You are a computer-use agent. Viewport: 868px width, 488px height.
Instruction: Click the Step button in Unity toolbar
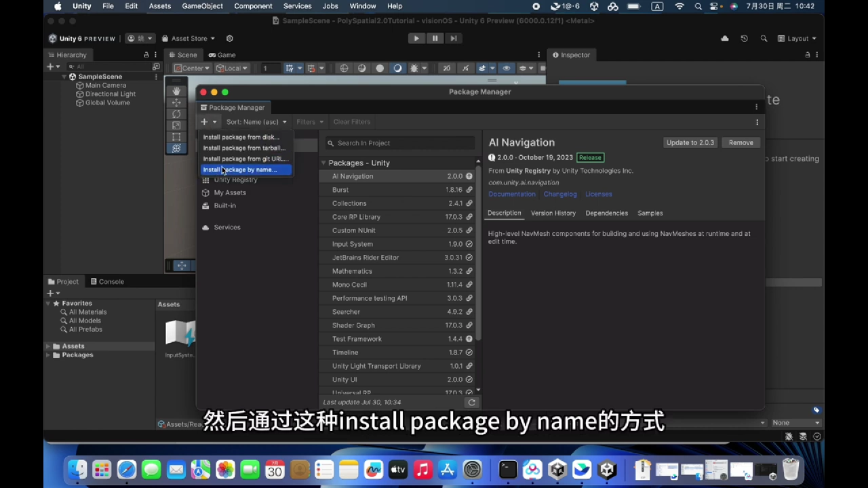click(453, 39)
